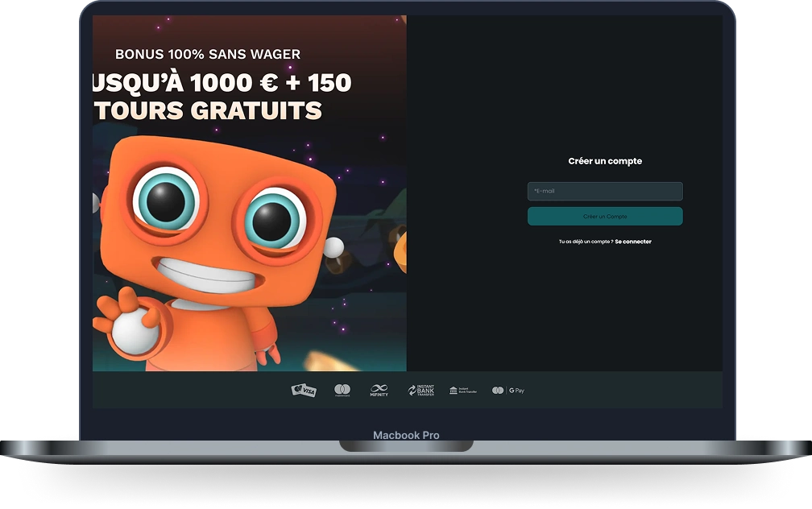Click the Créer un Compte button

click(605, 217)
